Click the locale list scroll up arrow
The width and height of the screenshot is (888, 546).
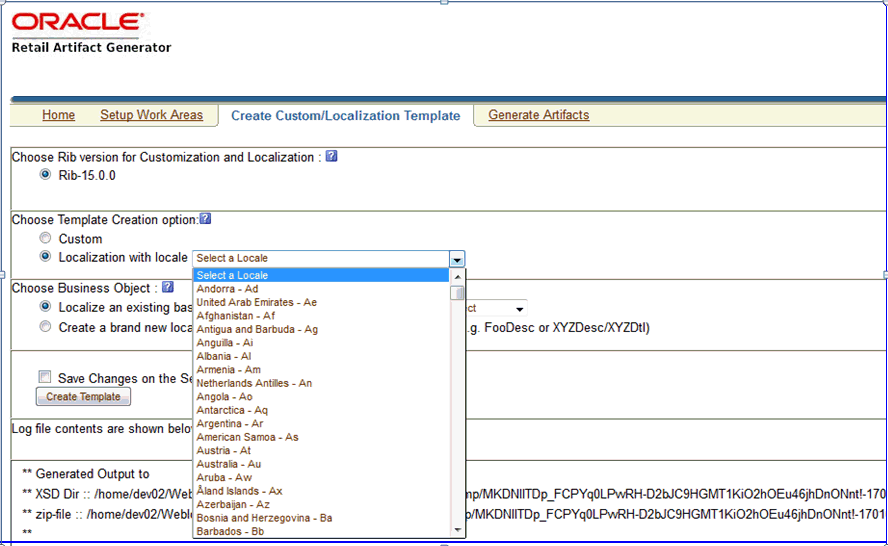click(x=458, y=277)
